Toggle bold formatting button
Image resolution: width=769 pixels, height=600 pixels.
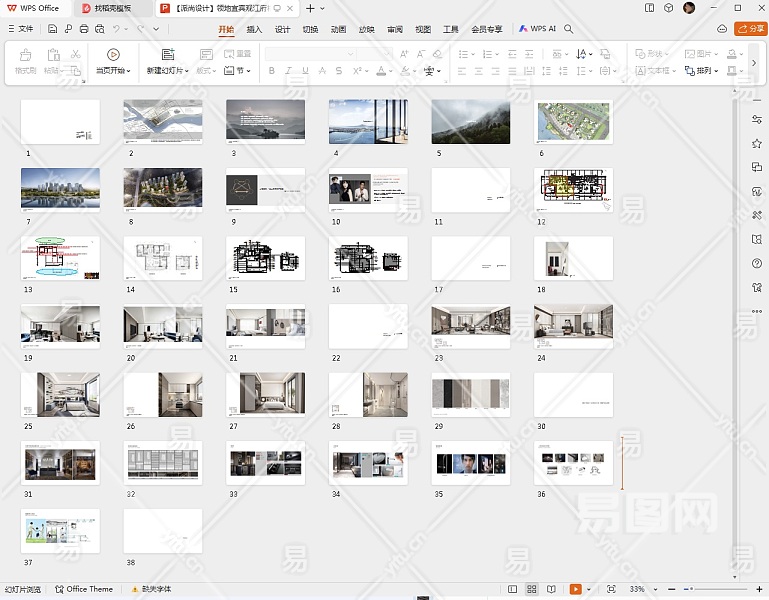[x=271, y=71]
